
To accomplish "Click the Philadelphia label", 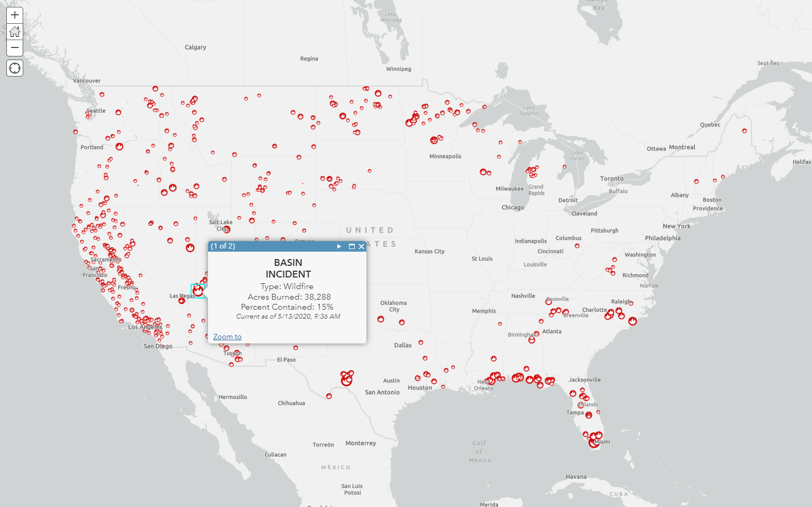I will point(663,238).
